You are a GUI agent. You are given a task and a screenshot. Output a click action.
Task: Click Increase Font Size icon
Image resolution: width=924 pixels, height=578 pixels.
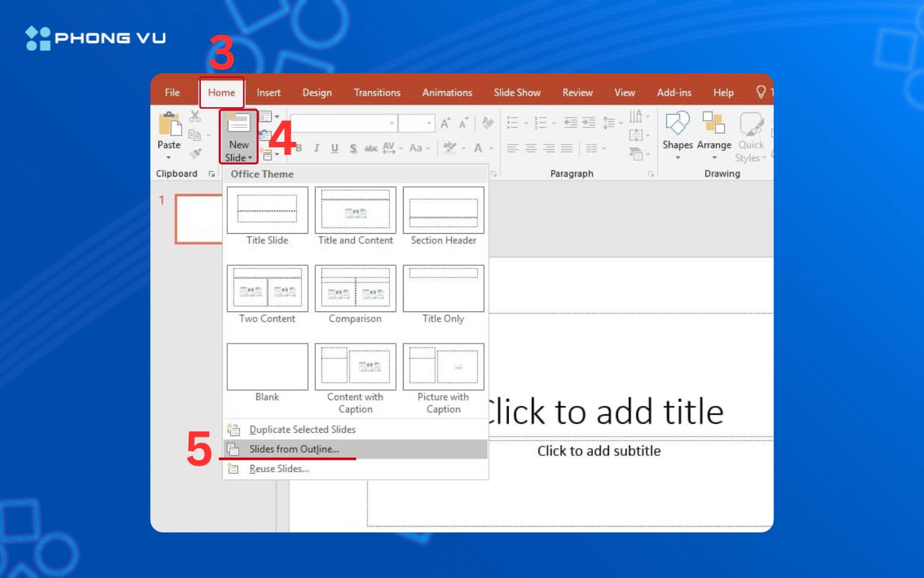[x=445, y=123]
